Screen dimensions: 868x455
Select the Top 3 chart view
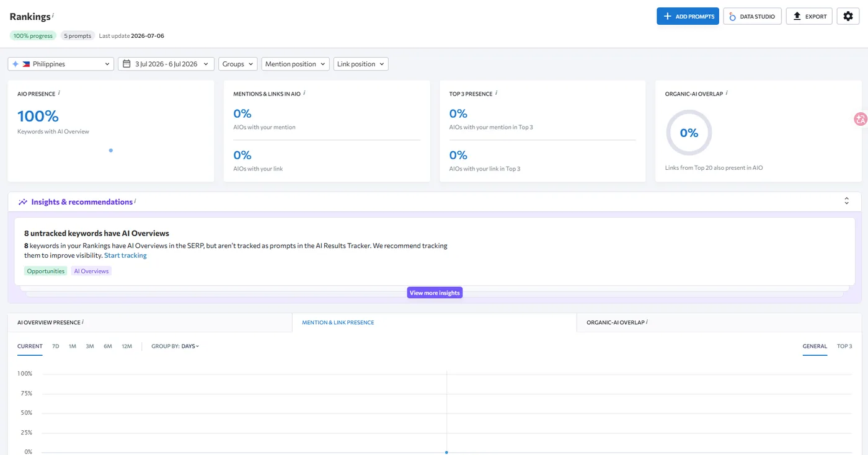point(844,347)
